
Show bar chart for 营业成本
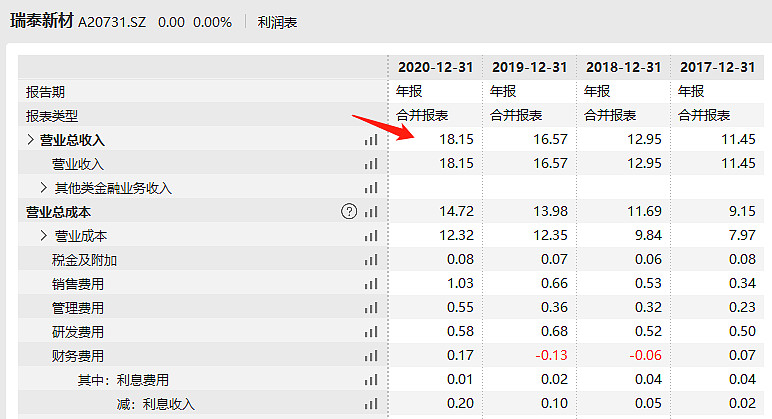371,236
